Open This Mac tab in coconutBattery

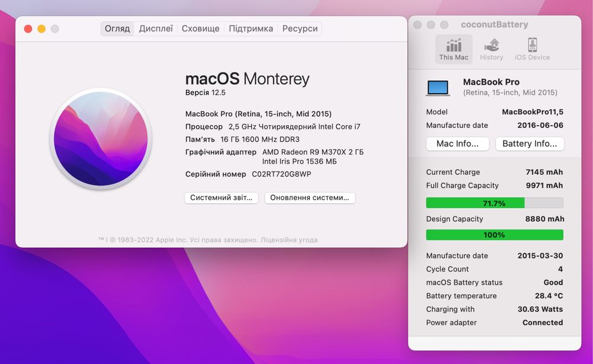click(x=454, y=49)
